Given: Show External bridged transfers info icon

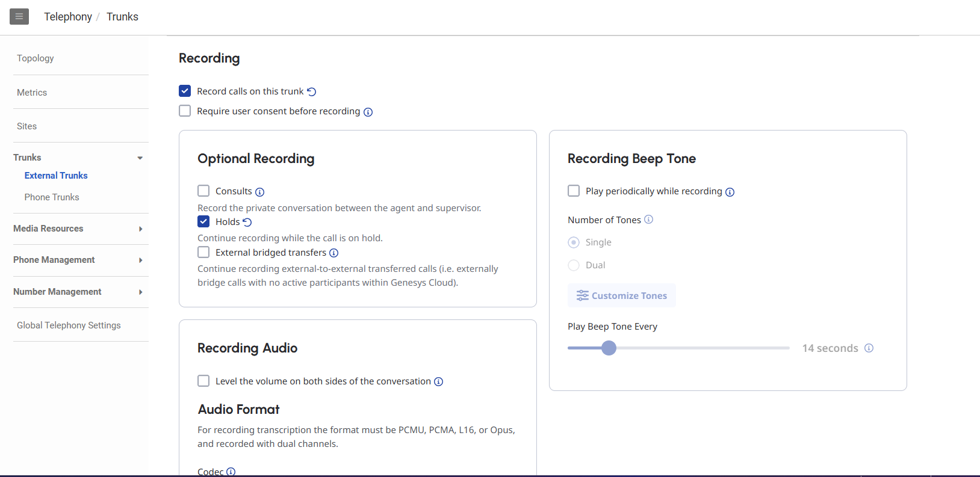Looking at the screenshot, I should pos(334,253).
